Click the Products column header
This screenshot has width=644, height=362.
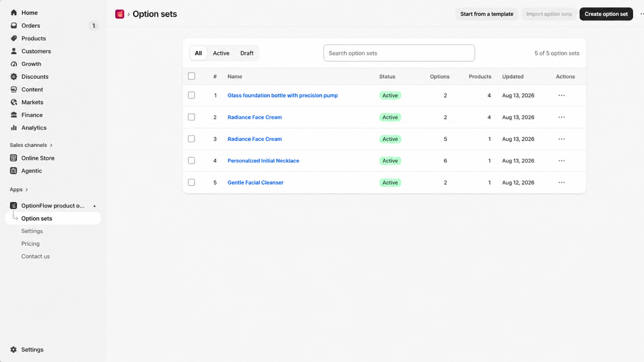[480, 76]
